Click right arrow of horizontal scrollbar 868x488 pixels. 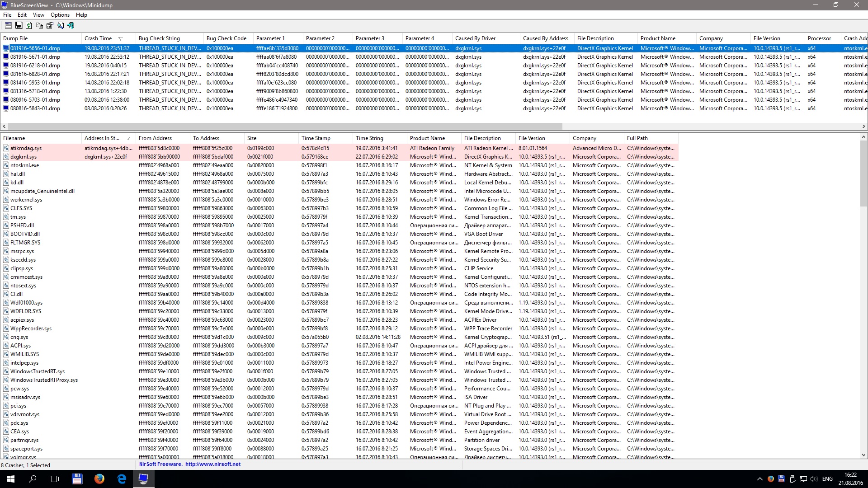pyautogui.click(x=863, y=127)
